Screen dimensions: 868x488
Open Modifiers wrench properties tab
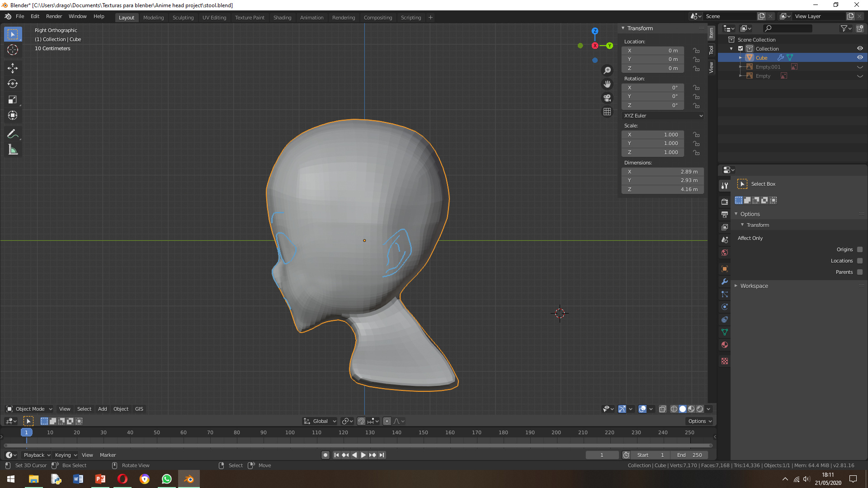725,282
